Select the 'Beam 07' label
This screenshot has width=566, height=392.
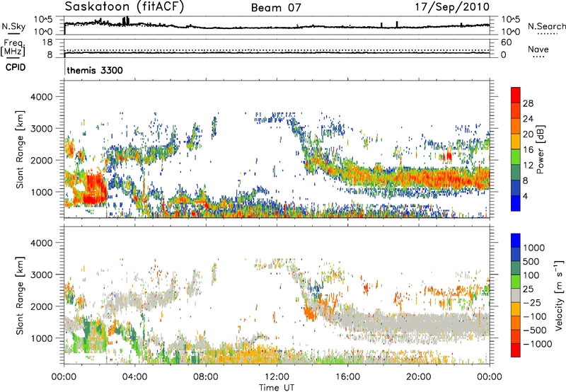276,8
